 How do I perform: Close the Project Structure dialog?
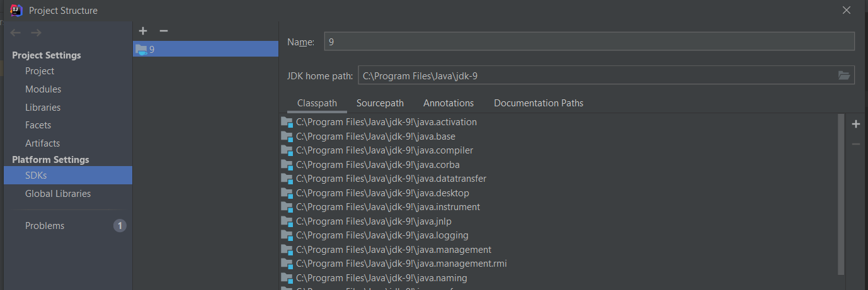tap(847, 10)
